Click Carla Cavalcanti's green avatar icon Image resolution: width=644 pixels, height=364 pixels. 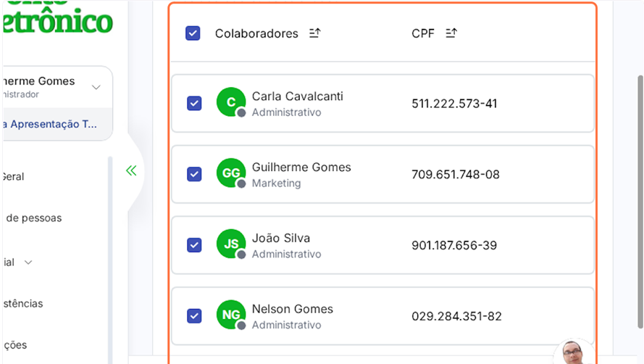tap(231, 102)
